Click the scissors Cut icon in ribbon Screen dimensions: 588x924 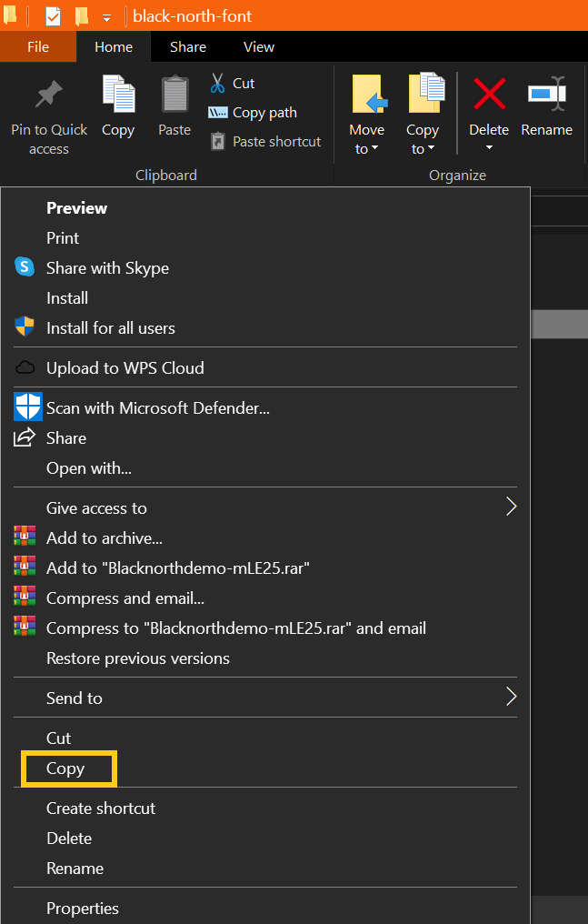pos(218,84)
